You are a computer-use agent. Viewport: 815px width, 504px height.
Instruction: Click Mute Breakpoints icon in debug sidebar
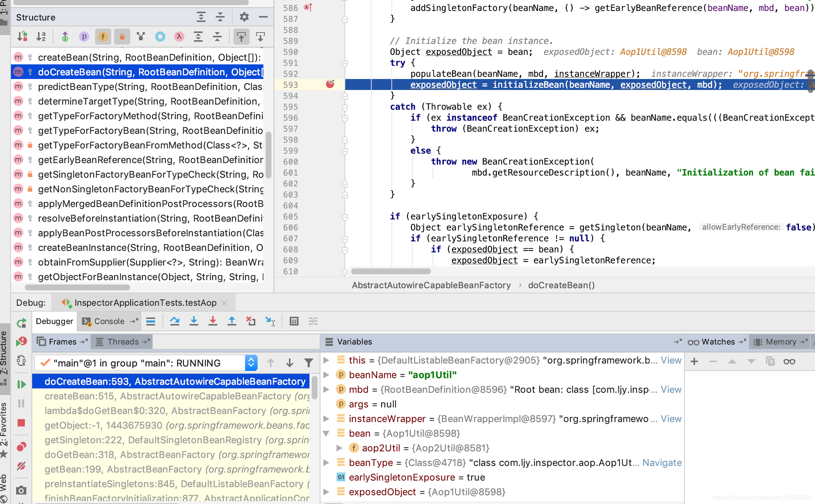21,466
